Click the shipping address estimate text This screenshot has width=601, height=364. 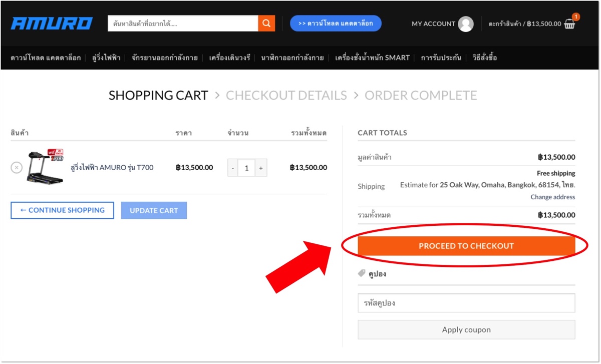point(487,185)
